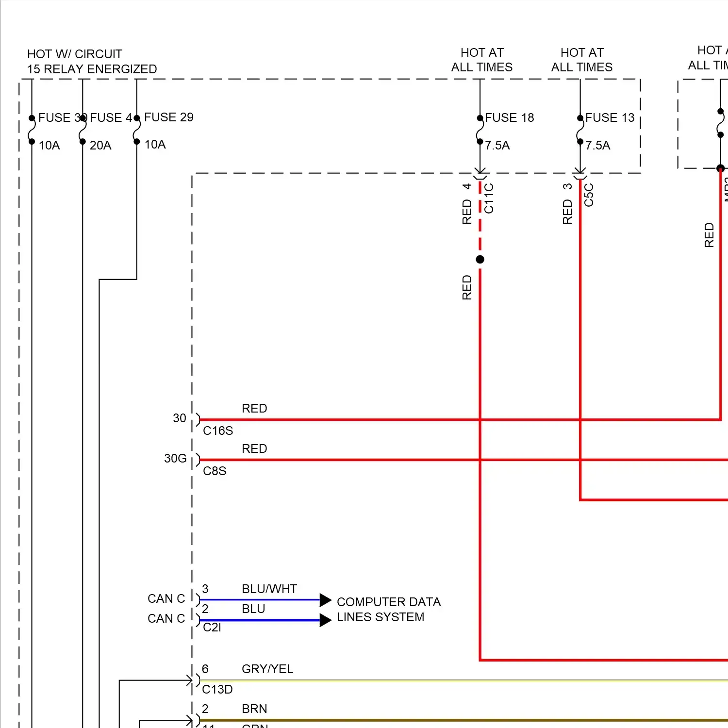Click the "BLU/WHT" wire color label
This screenshot has height=728, width=728.
269,589
